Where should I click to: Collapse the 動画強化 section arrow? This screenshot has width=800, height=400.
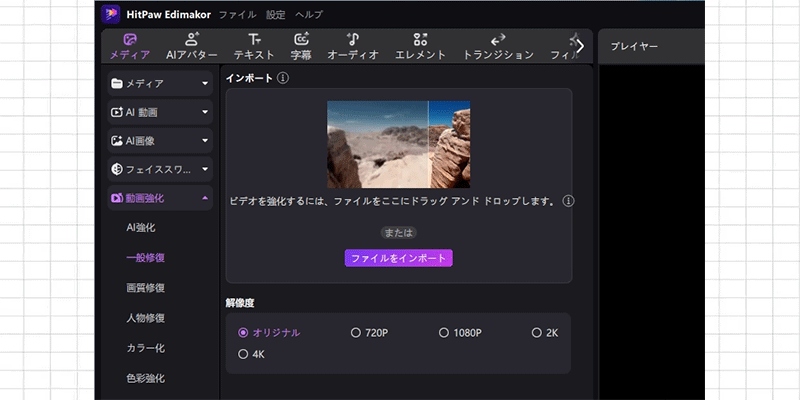205,197
